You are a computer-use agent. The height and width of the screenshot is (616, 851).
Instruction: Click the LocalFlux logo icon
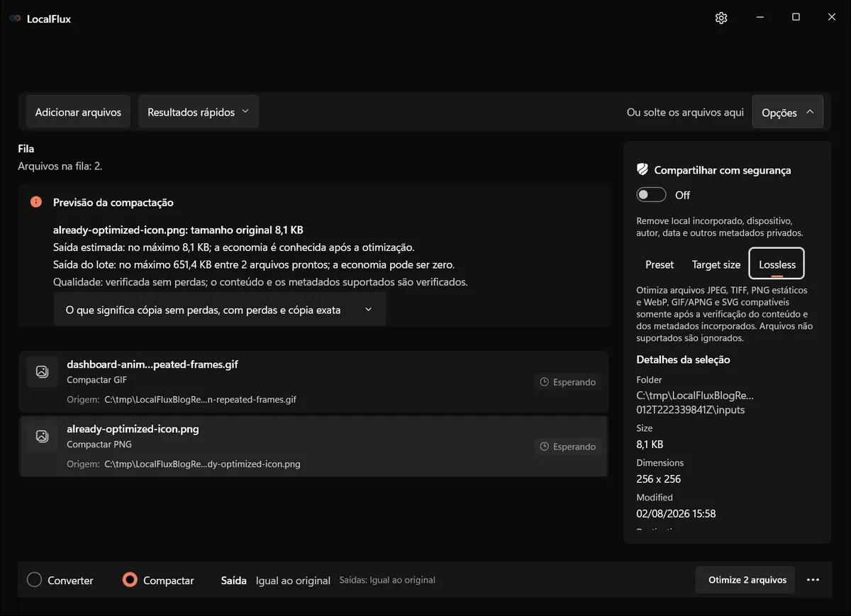pyautogui.click(x=15, y=18)
